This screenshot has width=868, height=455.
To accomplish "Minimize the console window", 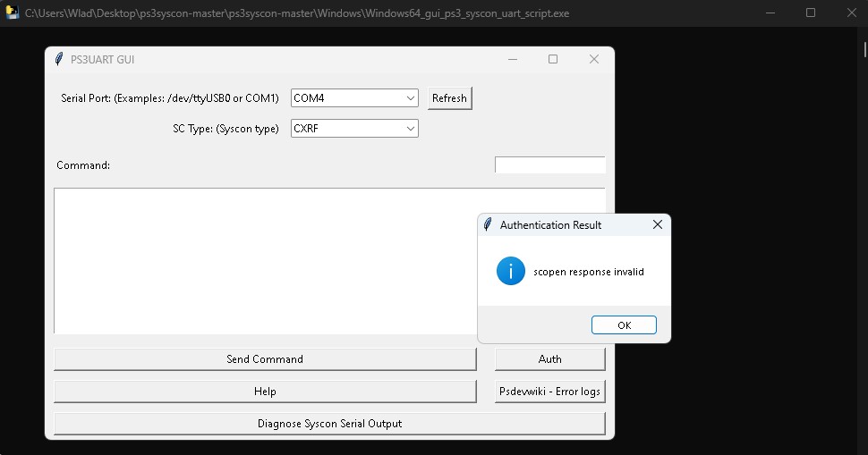I will [x=770, y=13].
